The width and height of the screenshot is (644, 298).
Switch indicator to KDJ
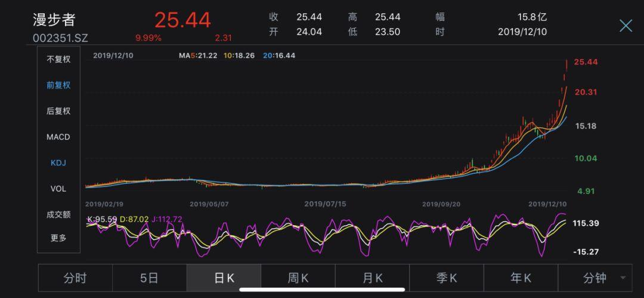tap(58, 163)
